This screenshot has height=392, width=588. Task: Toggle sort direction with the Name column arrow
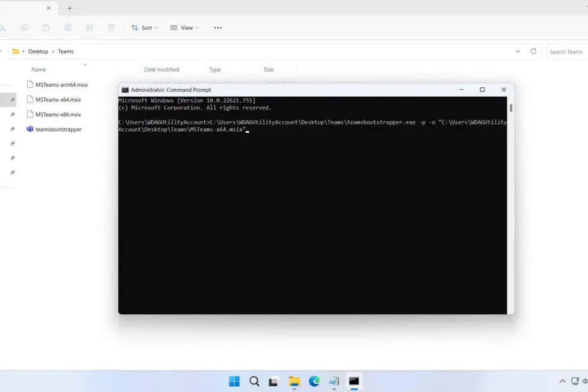coord(85,64)
